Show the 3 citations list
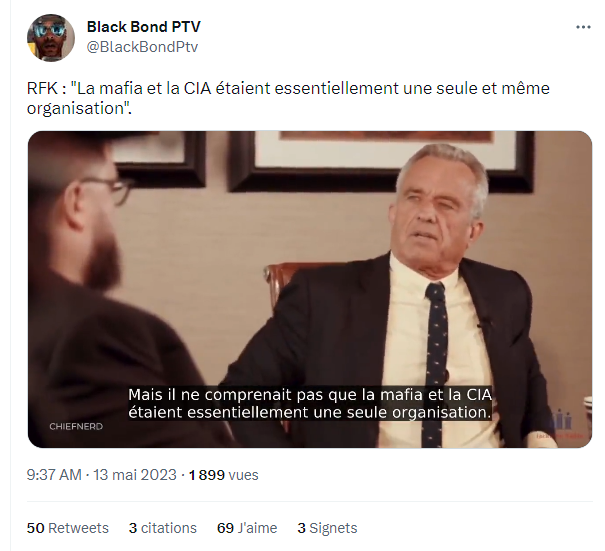This screenshot has height=551, width=605. click(x=162, y=528)
